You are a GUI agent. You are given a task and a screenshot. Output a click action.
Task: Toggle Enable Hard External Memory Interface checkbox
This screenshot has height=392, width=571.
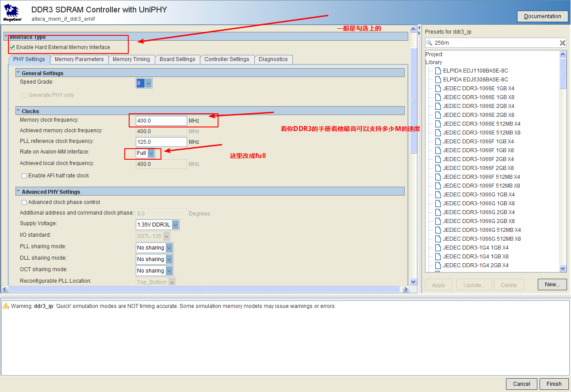coord(12,47)
